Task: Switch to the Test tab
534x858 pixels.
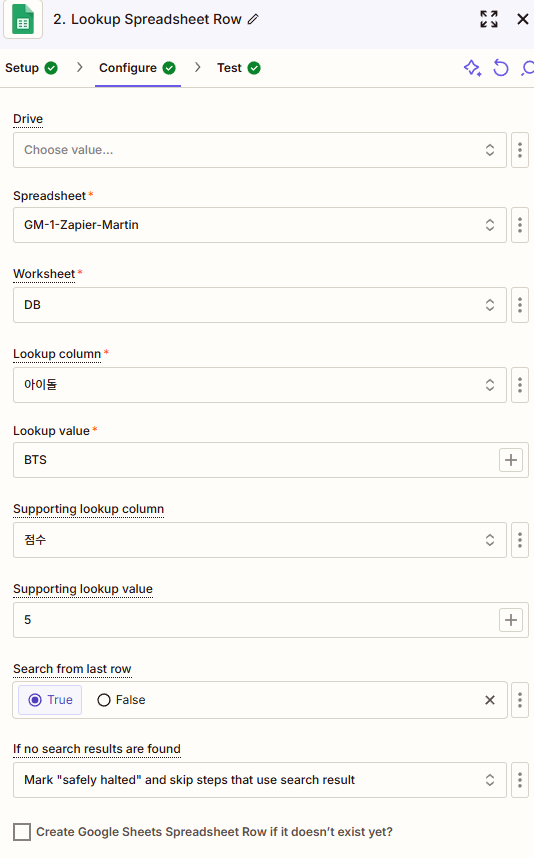Action: pyautogui.click(x=239, y=68)
